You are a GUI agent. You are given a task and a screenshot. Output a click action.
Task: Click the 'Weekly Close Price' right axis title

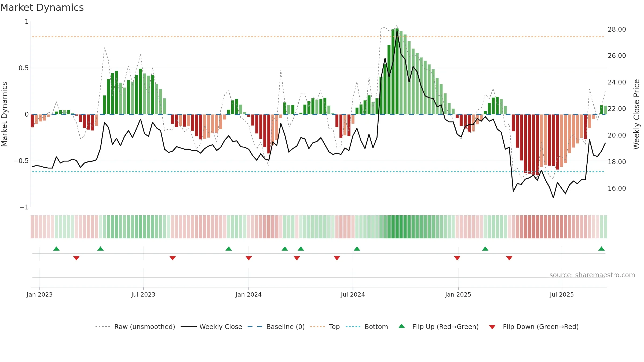tap(636, 114)
